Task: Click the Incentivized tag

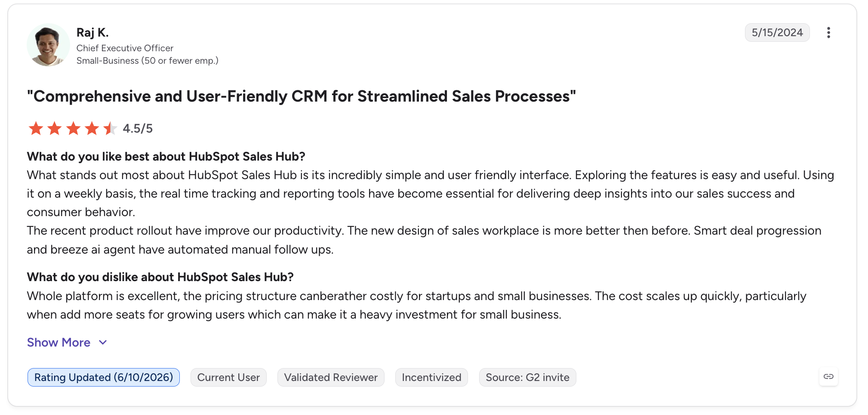Action: coord(431,377)
